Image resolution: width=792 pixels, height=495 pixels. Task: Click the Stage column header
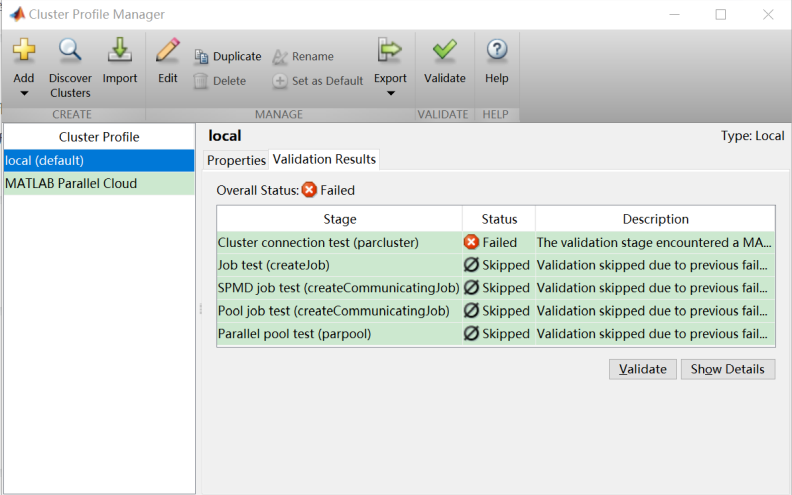point(339,219)
